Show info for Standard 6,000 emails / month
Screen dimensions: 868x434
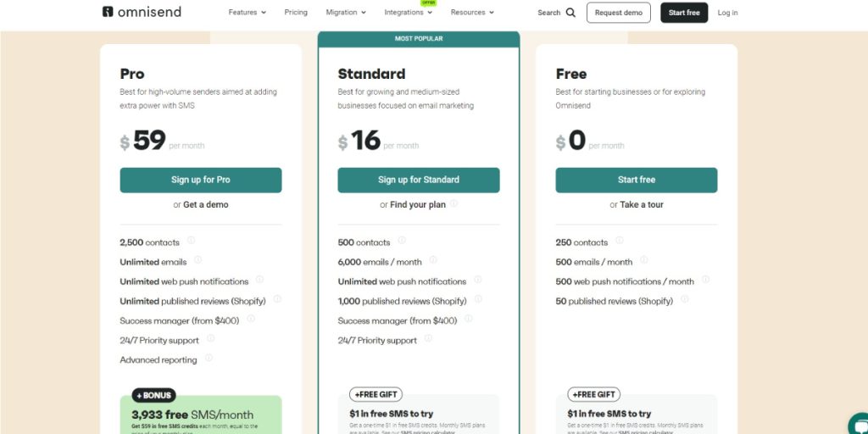433,259
